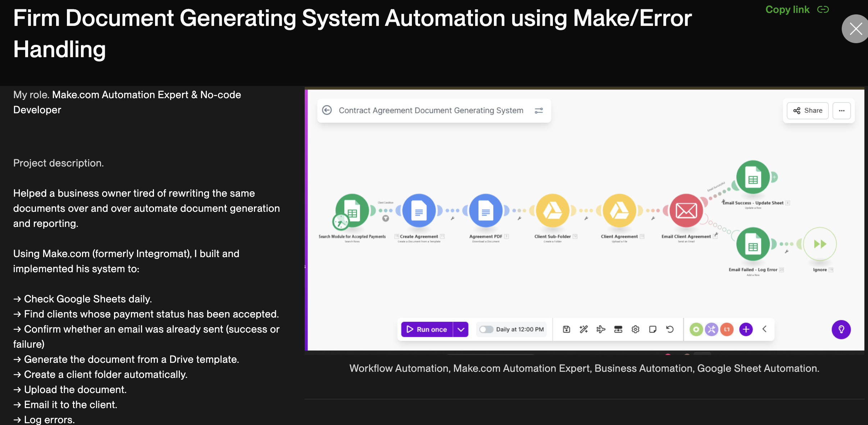The width and height of the screenshot is (868, 425).
Task: Open the three-dots more menu beside Share
Action: (x=841, y=111)
